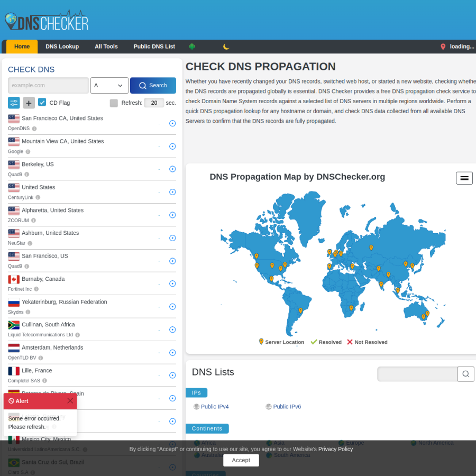Click status circle for Yekaterinburg row
The height and width of the screenshot is (476, 476).
[x=172, y=307]
